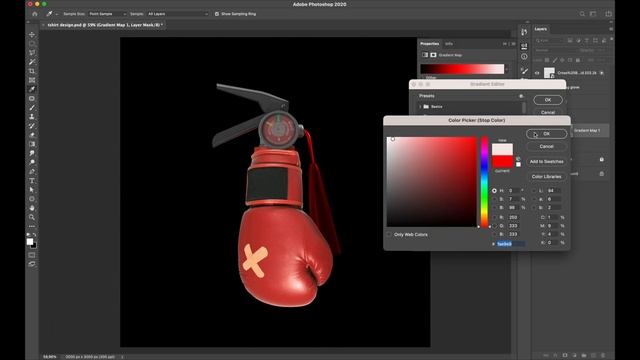
Task: Select the Clone Stamp tool
Action: click(32, 117)
